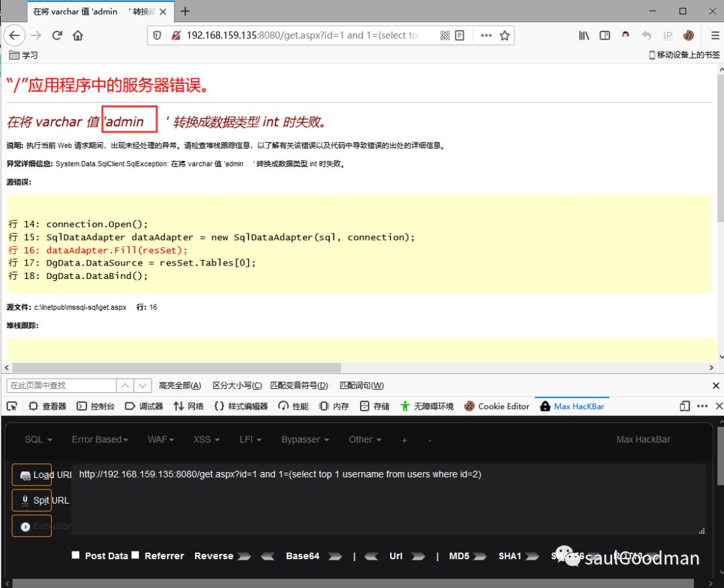Open the 调试器 debugger tab
Screen dimensions: 724x588
click(x=144, y=406)
